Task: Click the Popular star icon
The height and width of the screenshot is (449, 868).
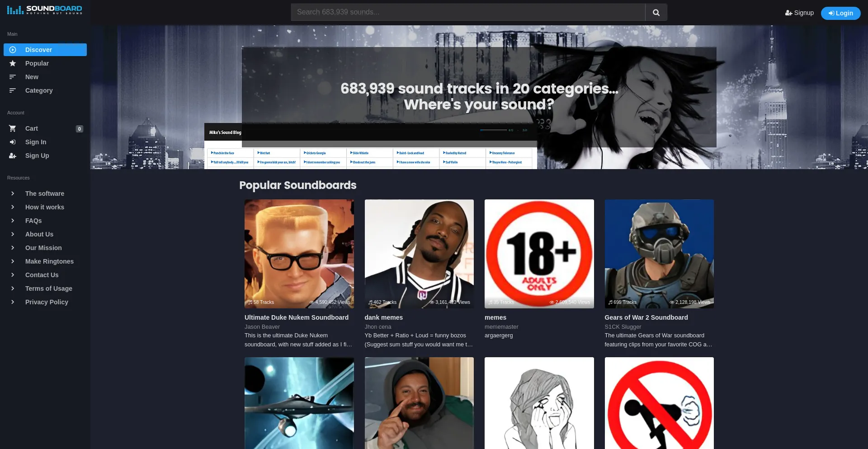Action: (x=13, y=63)
